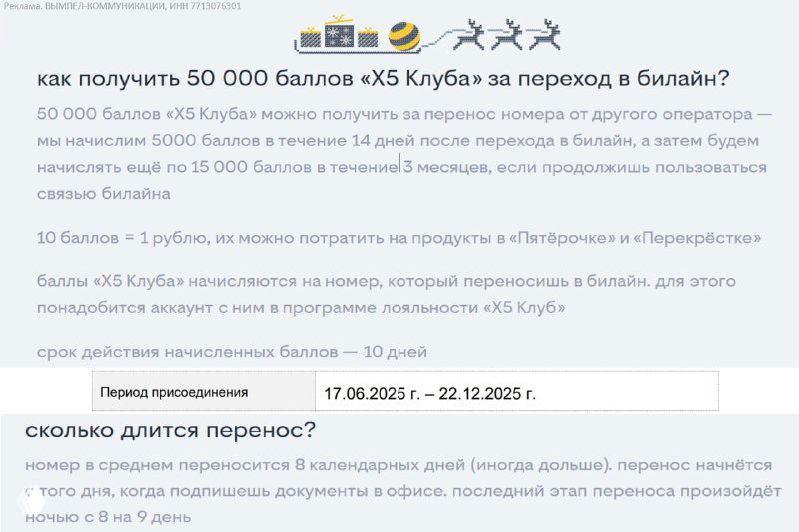This screenshot has width=799, height=532.
Task: Click the text cursor before "3 месяцев"
Action: tap(400, 166)
